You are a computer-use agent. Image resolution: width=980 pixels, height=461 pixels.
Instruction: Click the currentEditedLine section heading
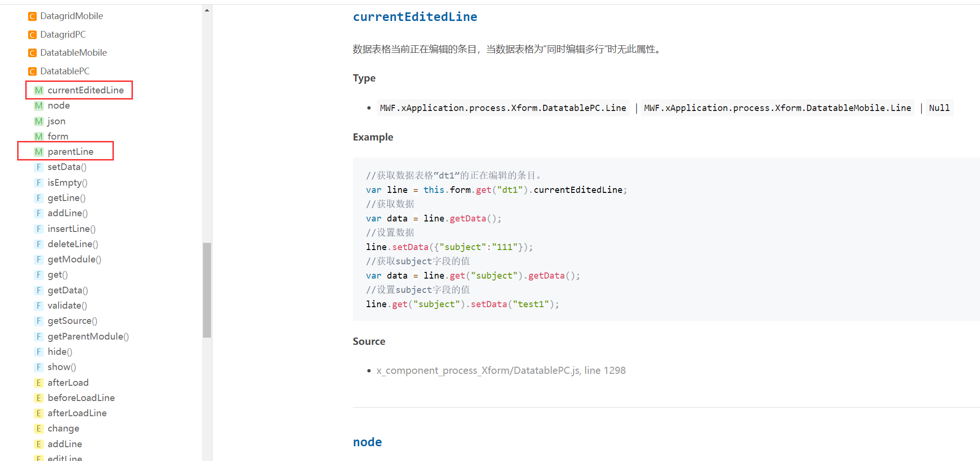coord(414,17)
